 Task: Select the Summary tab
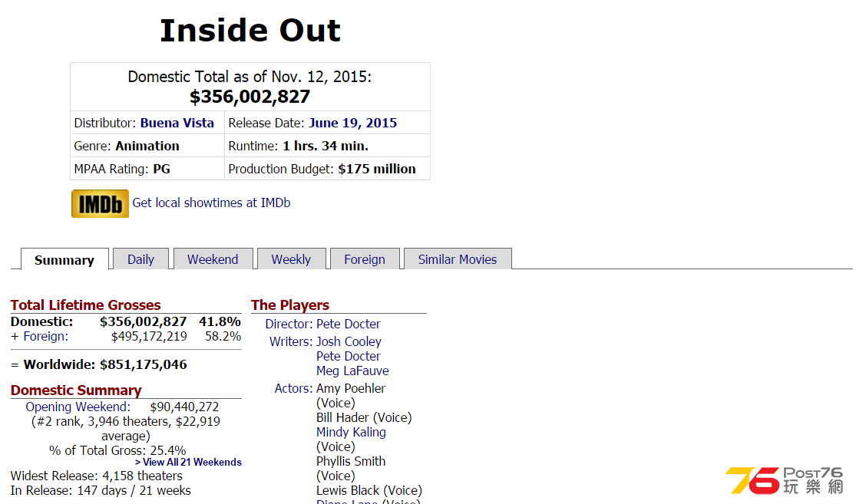tap(64, 259)
